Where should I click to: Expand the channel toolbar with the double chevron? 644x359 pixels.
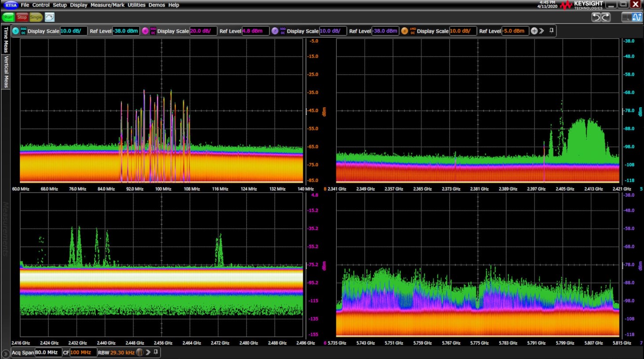click(x=542, y=31)
